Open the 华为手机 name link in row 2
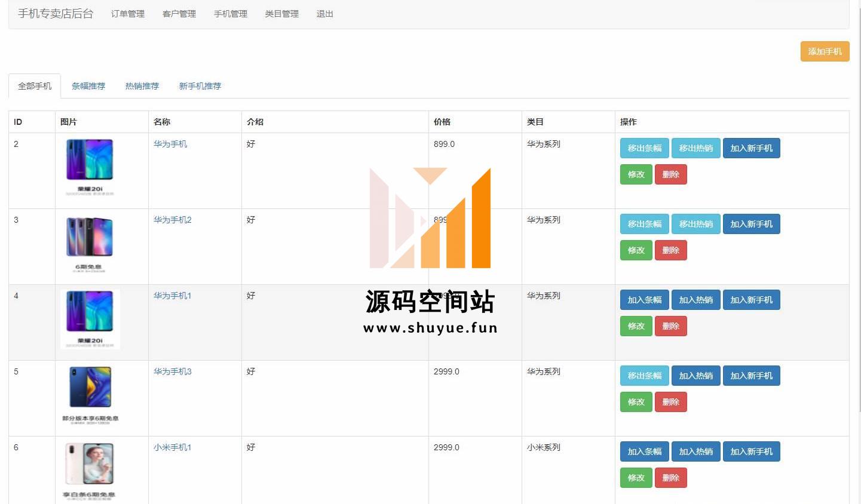 170,144
